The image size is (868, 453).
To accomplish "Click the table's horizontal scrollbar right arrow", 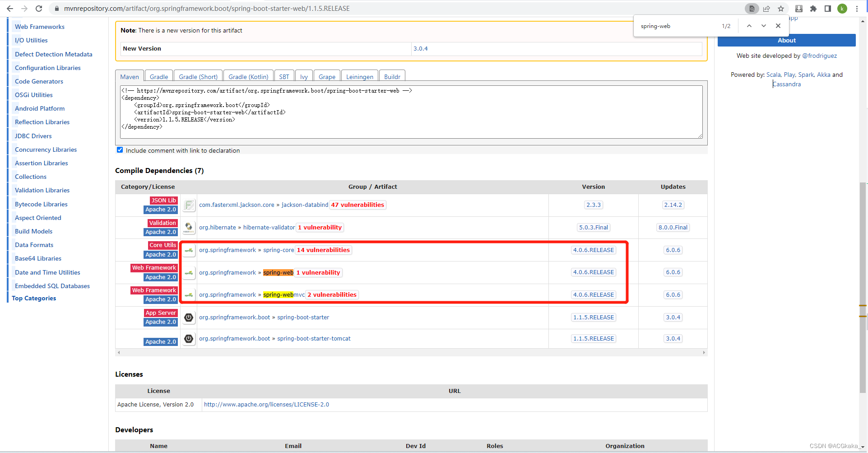I will pyautogui.click(x=704, y=353).
